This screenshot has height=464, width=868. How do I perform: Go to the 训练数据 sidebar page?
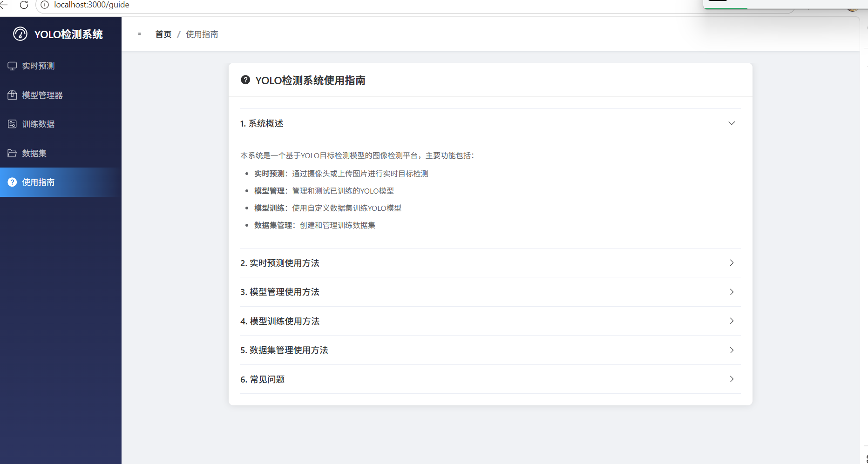(x=38, y=124)
